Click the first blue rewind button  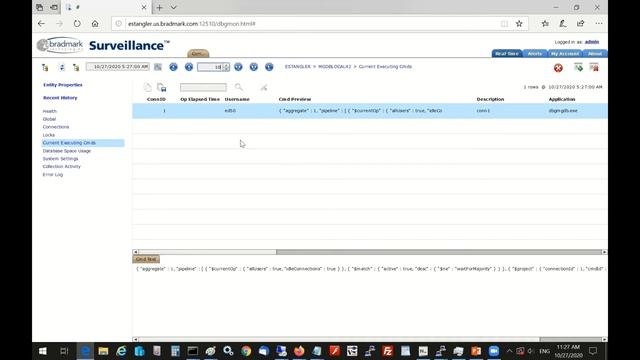tap(173, 67)
